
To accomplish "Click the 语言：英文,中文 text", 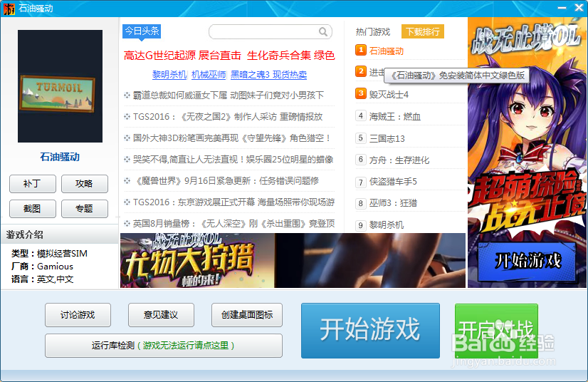I will coord(42,279).
